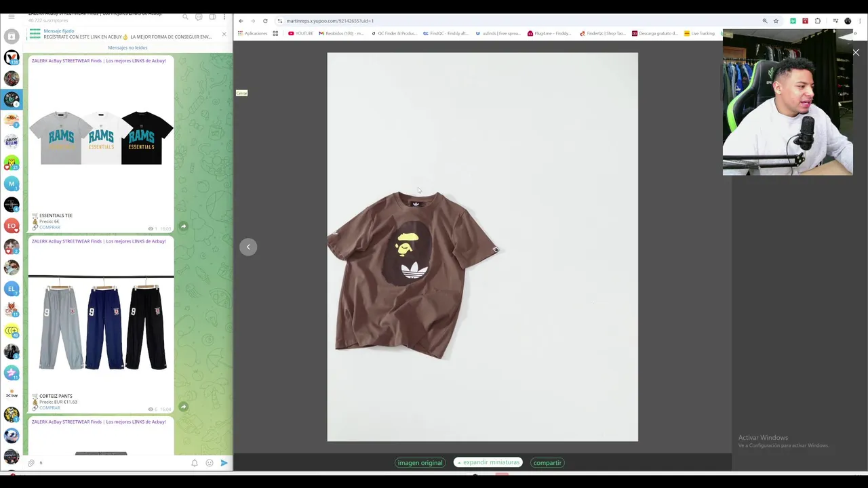The width and height of the screenshot is (868, 488).
Task: Search within the Telegram channel
Action: (185, 17)
